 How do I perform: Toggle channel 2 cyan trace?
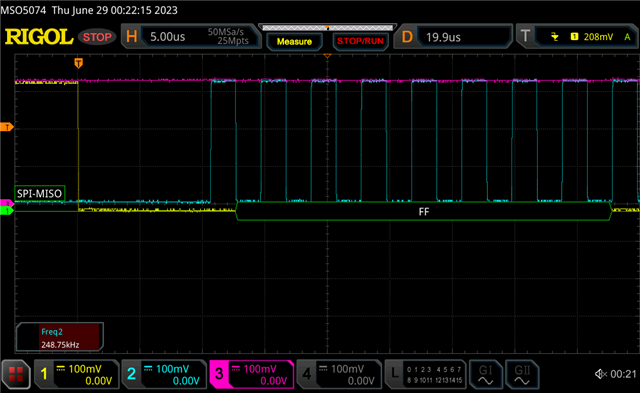point(164,374)
